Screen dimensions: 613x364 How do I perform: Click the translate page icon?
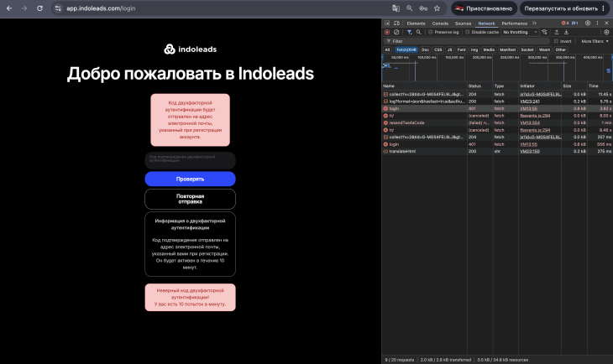396,8
